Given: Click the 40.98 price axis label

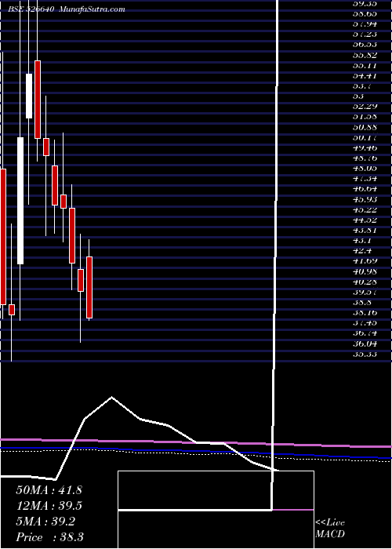Looking at the screenshot, I should tap(365, 271).
